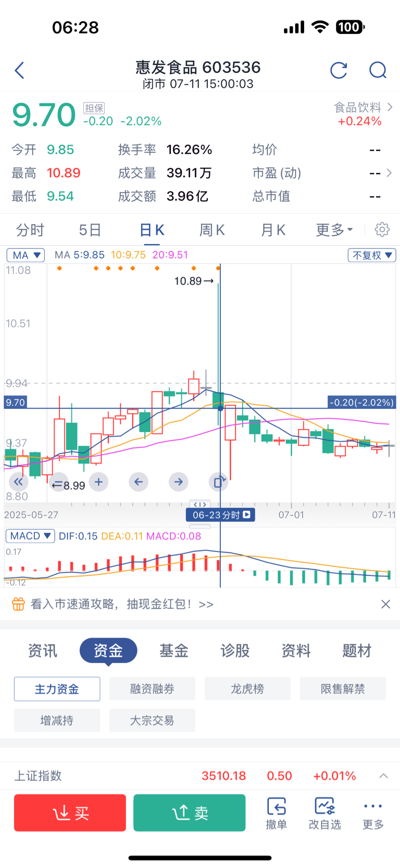Select 限售解禁 filter button

pyautogui.click(x=343, y=689)
